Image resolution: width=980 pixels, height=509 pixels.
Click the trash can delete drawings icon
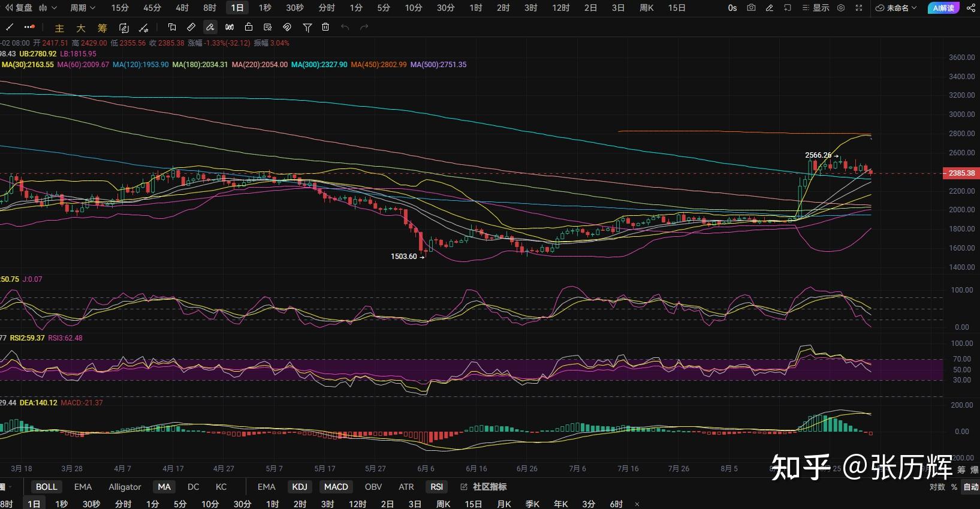click(325, 27)
